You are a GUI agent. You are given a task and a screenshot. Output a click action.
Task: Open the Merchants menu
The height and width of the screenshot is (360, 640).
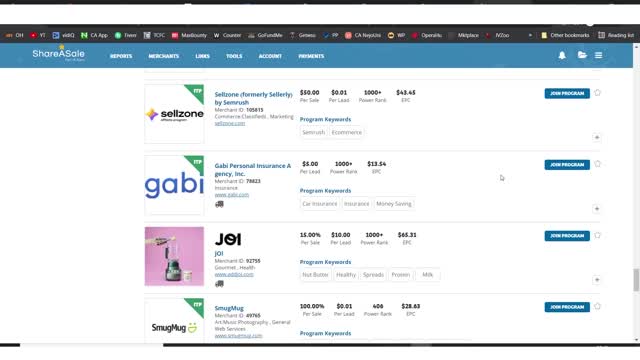point(164,56)
